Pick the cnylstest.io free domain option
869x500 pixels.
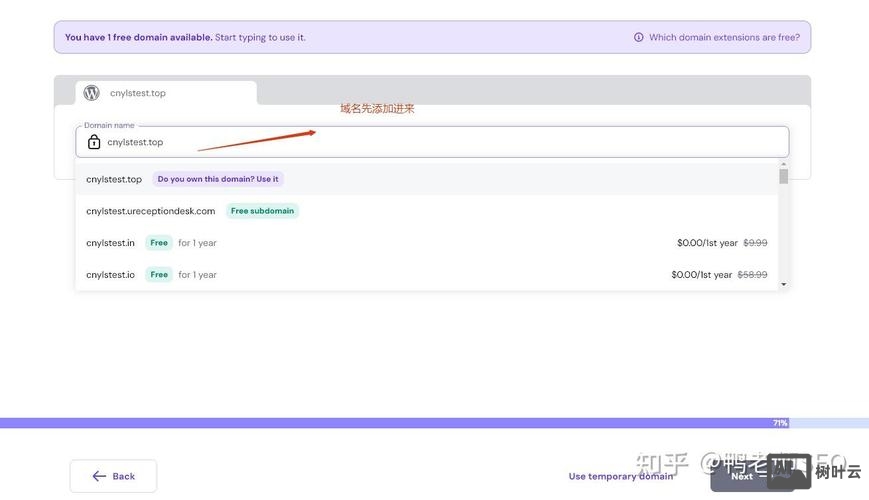pyautogui.click(x=427, y=274)
